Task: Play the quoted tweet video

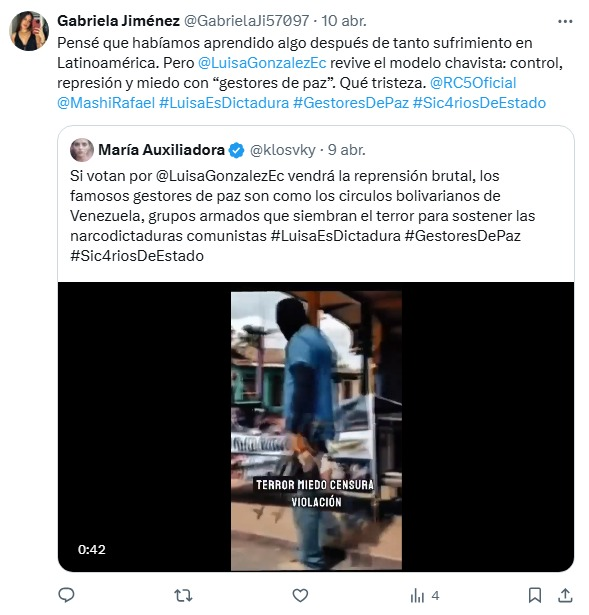Action: click(316, 427)
